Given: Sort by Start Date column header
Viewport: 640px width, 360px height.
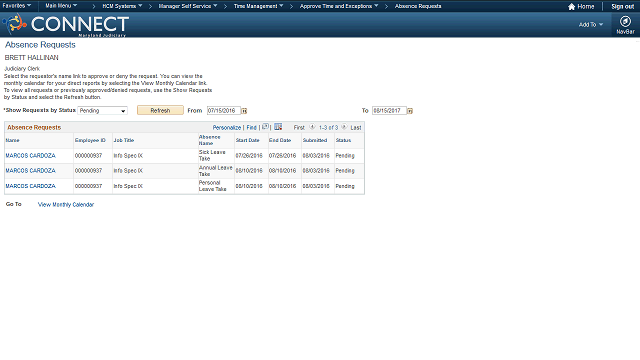Looking at the screenshot, I should [247, 140].
